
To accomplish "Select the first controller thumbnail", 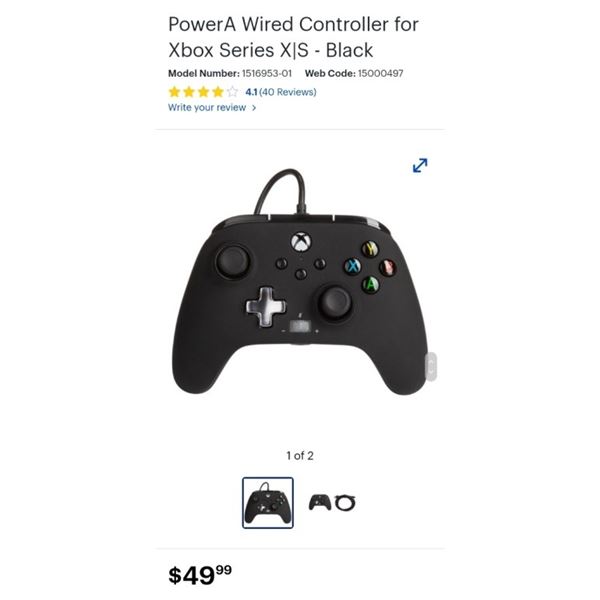I will 268,502.
